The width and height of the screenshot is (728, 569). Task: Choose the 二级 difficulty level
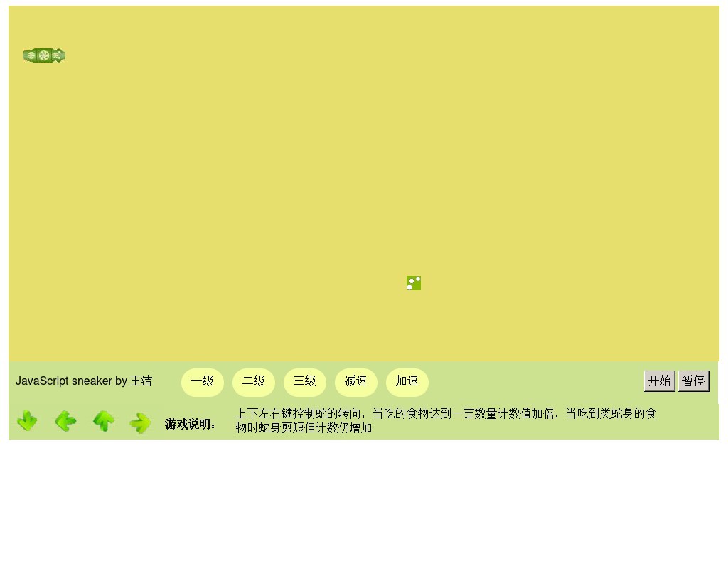click(x=254, y=382)
